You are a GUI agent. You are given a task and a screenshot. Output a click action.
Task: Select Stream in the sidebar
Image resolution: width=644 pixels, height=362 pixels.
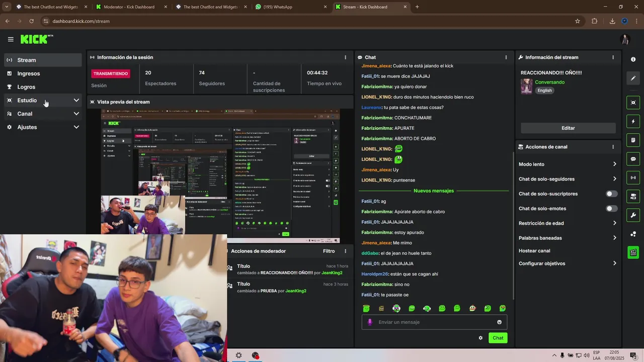[43, 60]
